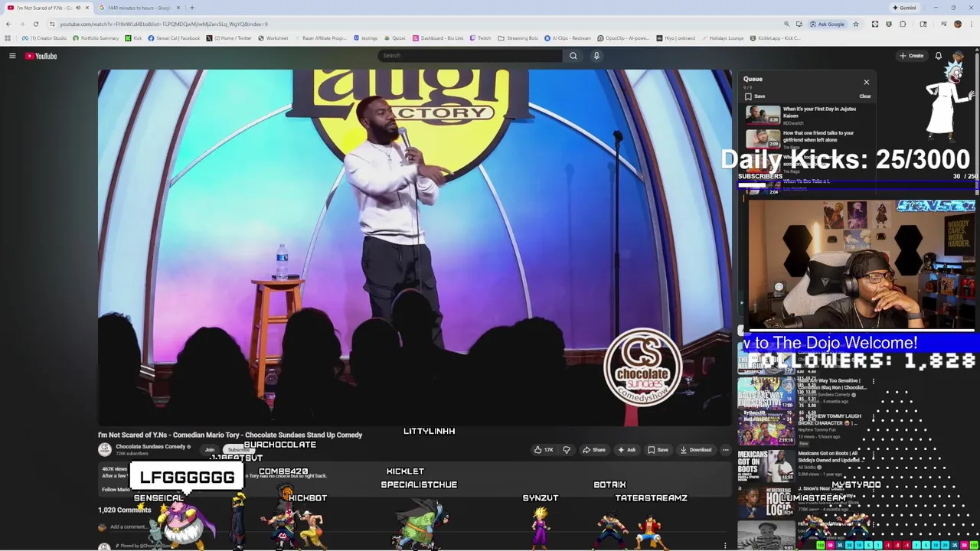
Task: Open the browser apps grid icon
Action: click(x=8, y=38)
